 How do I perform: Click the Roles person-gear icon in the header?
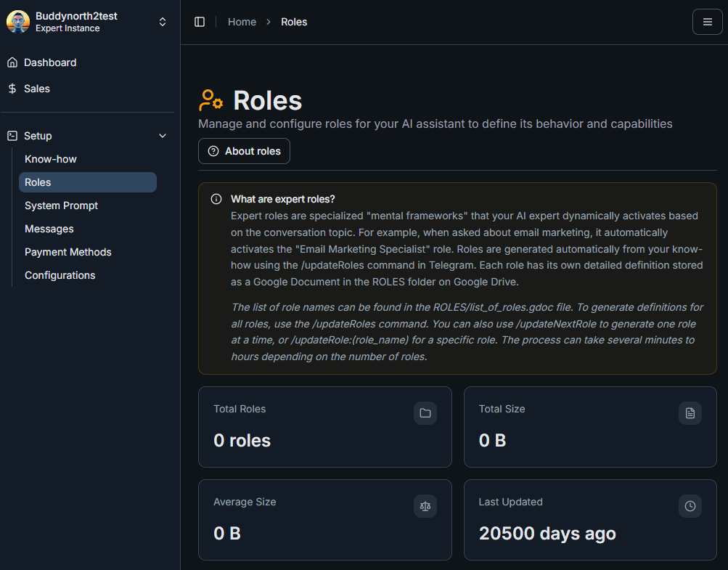pos(210,100)
